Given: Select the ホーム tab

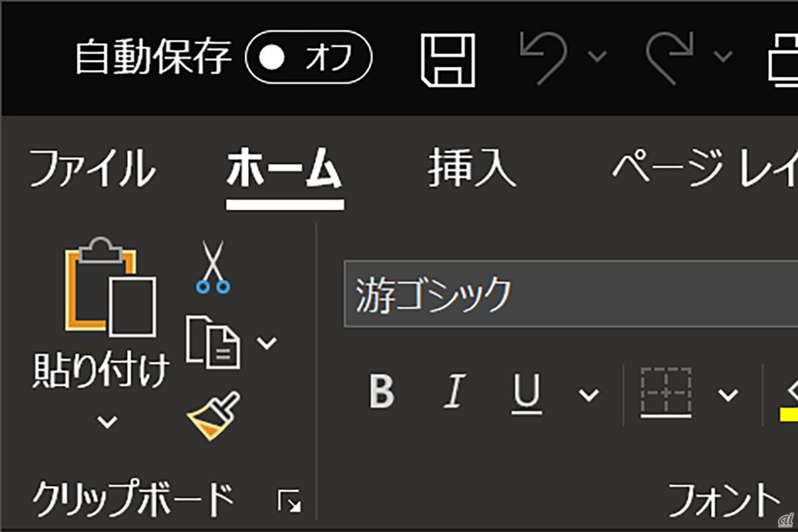Looking at the screenshot, I should click(284, 169).
